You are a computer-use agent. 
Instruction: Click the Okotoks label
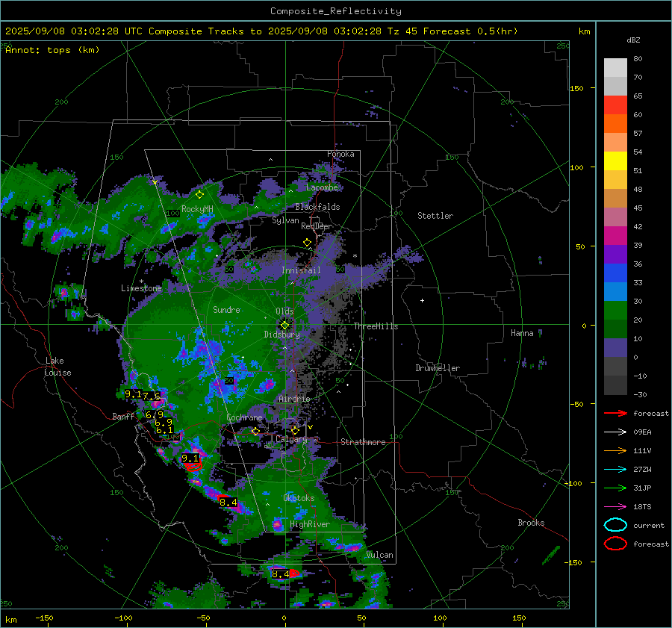[299, 498]
